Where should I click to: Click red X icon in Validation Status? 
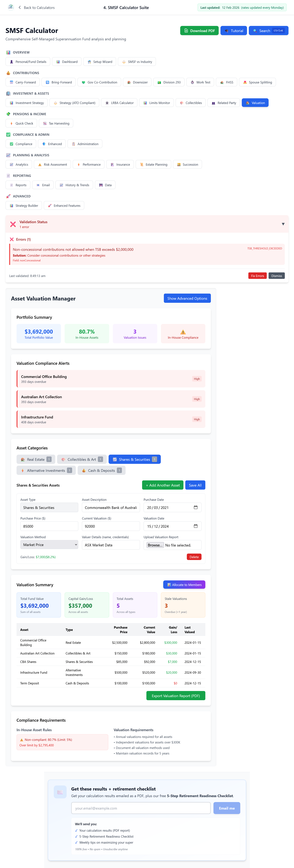tap(13, 224)
